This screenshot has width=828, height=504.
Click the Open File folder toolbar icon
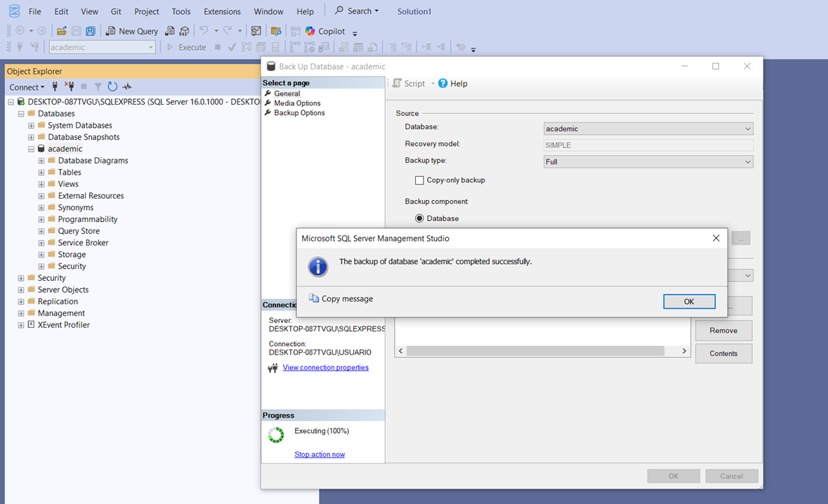[62, 31]
